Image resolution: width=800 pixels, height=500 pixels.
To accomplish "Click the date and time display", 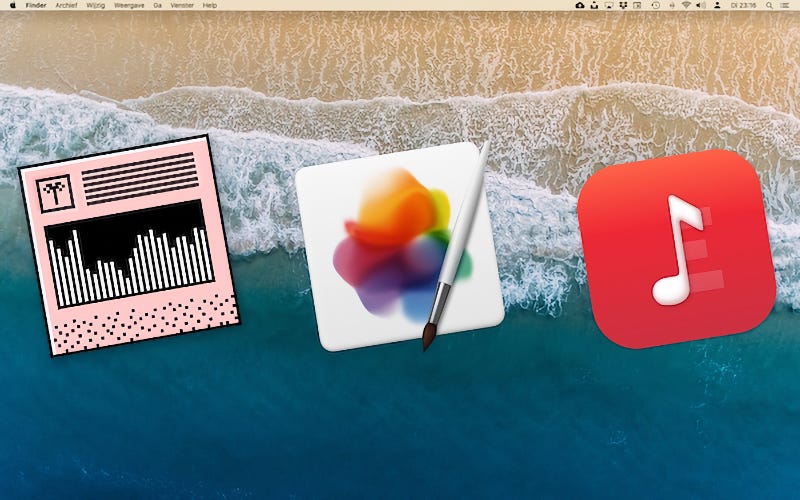I will (x=743, y=5).
